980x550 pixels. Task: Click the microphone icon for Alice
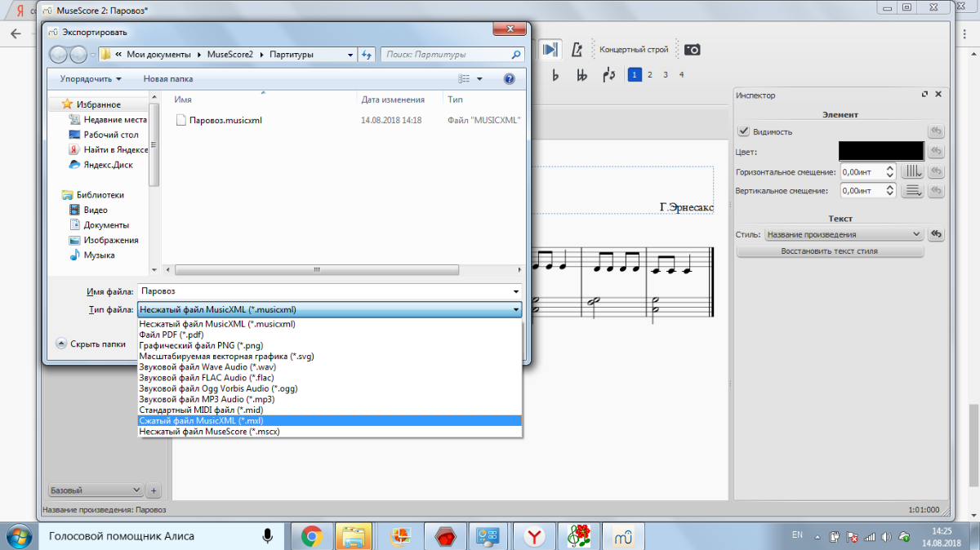267,536
